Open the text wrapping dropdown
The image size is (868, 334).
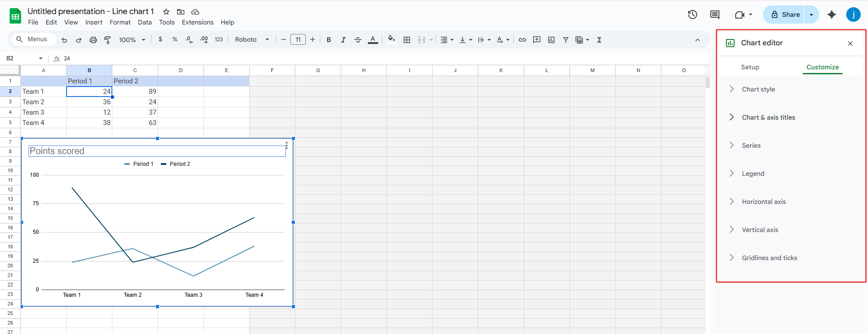(484, 40)
